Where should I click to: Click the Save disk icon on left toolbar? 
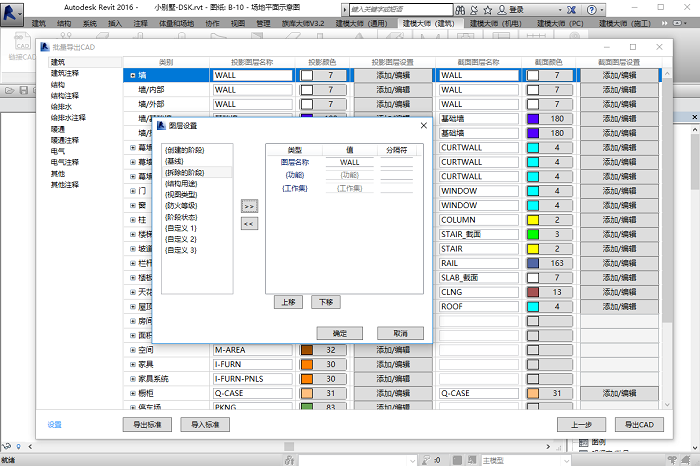click(24, 91)
